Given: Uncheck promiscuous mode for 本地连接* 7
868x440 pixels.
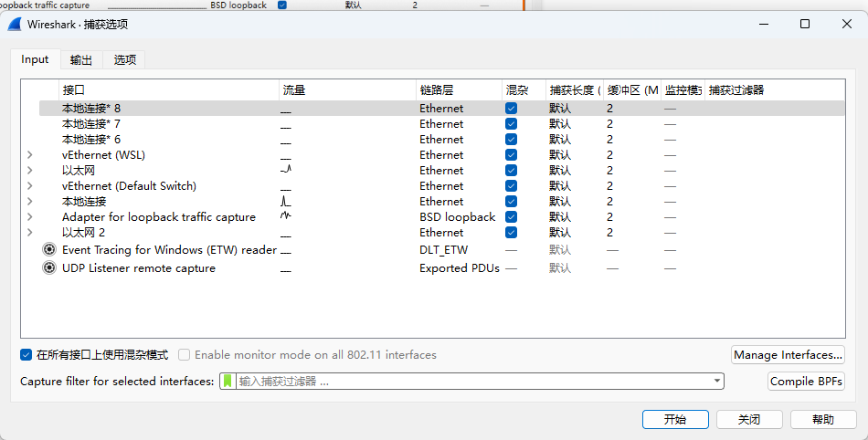Looking at the screenshot, I should (511, 124).
